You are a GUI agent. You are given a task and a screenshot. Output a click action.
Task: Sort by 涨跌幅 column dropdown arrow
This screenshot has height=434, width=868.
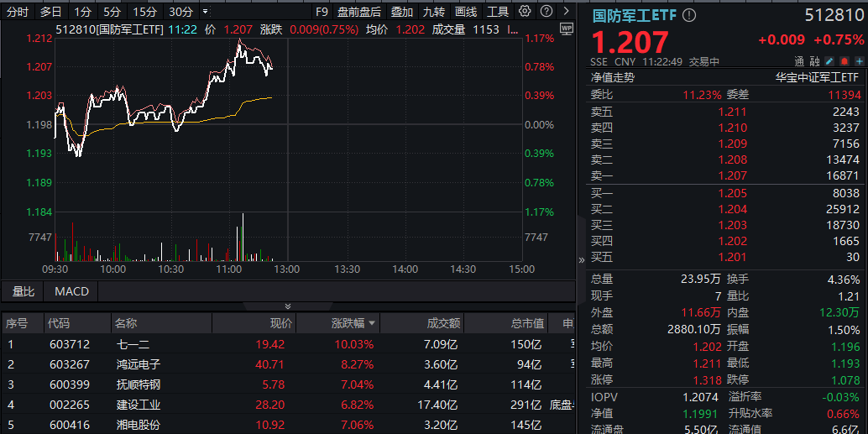coord(372,323)
